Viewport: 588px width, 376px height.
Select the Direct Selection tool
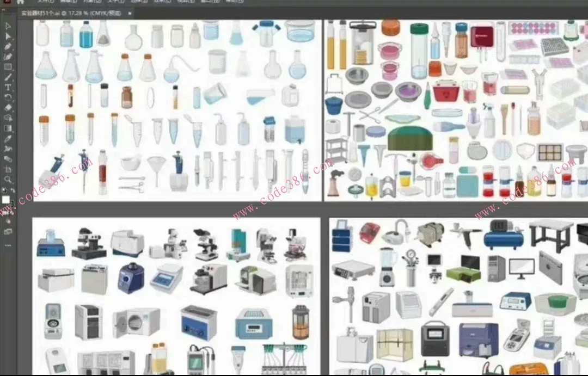tap(8, 36)
